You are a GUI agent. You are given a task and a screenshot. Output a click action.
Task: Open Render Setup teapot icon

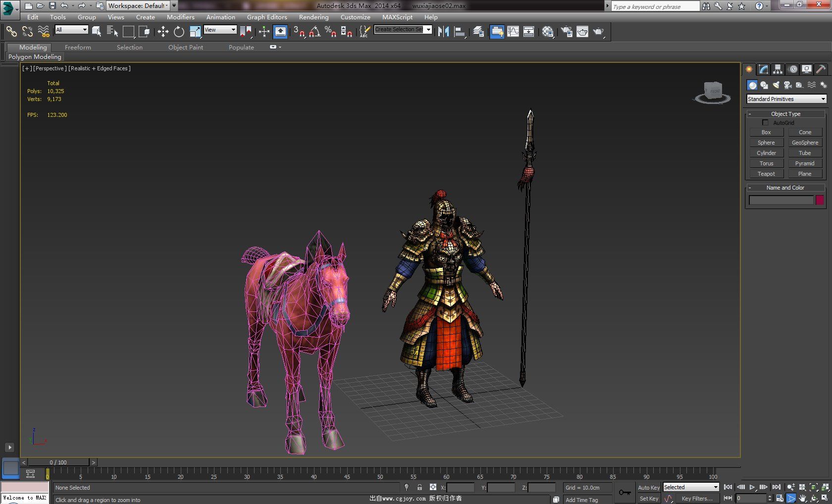click(x=567, y=32)
